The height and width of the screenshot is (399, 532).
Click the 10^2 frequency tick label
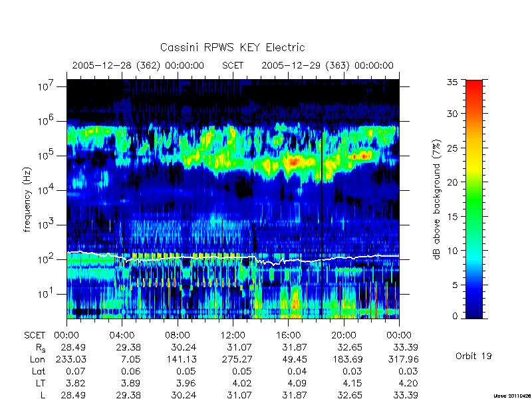click(46, 259)
